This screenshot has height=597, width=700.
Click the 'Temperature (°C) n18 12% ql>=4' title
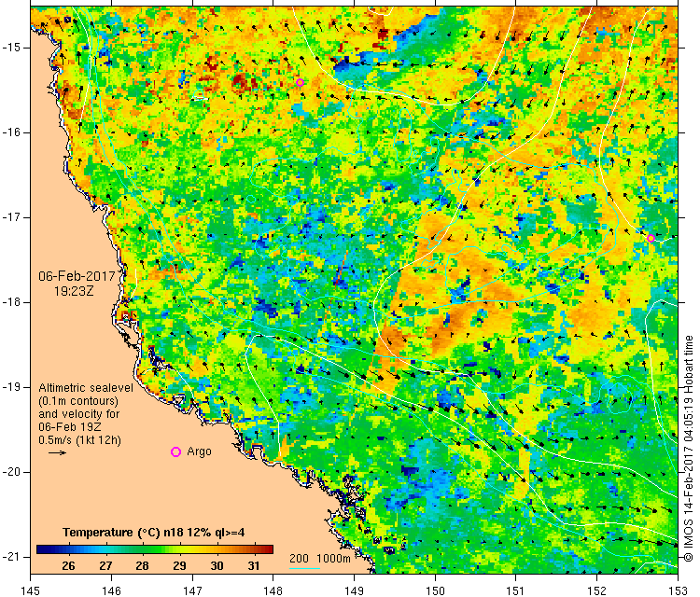tap(154, 533)
